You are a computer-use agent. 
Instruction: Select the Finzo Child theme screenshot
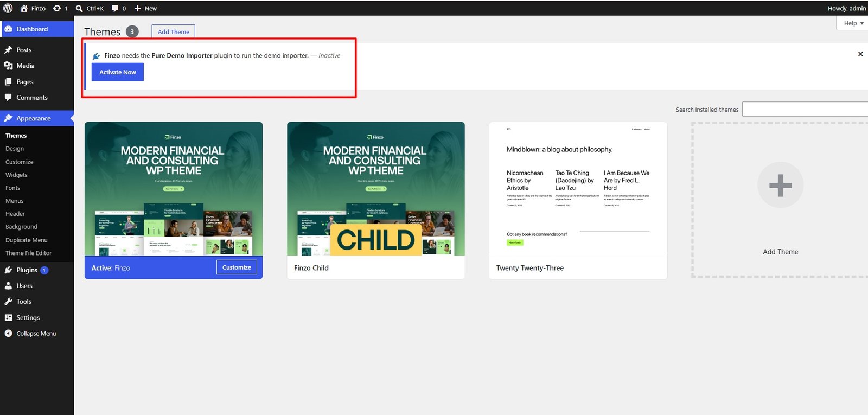376,189
